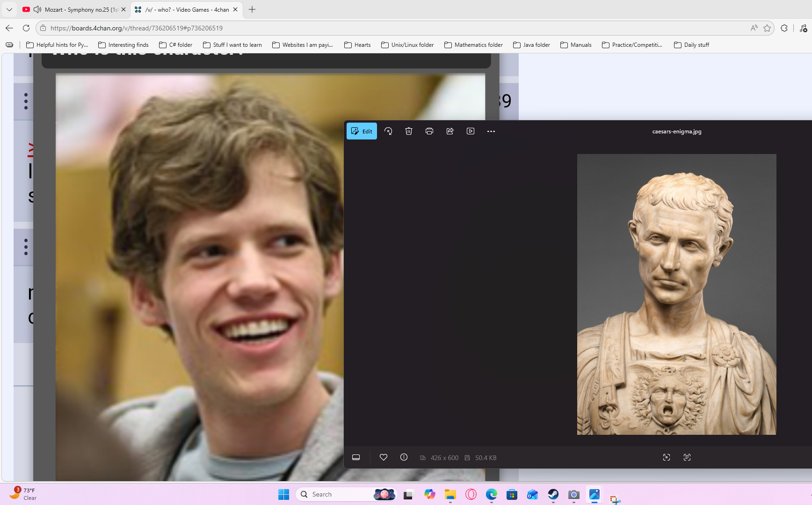
Task: Open Outlook from the taskbar
Action: [533, 494]
